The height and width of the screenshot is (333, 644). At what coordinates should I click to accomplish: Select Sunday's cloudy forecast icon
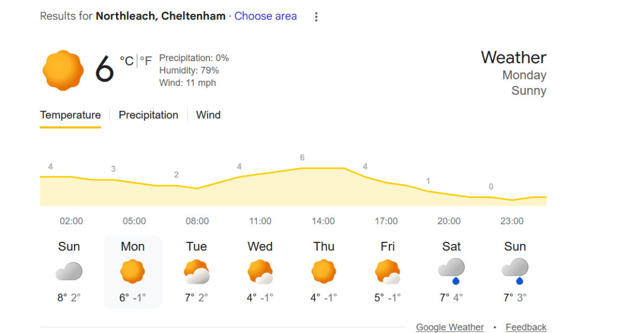[x=69, y=271]
